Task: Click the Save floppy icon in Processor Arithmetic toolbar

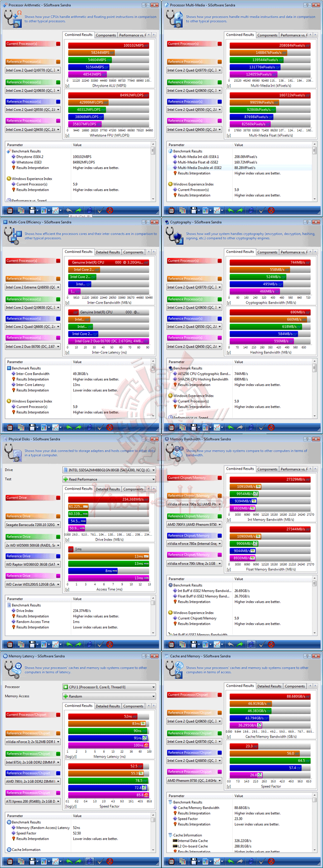Action: point(32,210)
